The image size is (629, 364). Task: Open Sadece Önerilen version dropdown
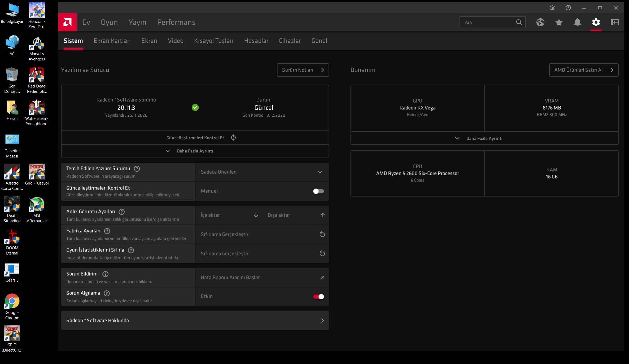point(262,172)
